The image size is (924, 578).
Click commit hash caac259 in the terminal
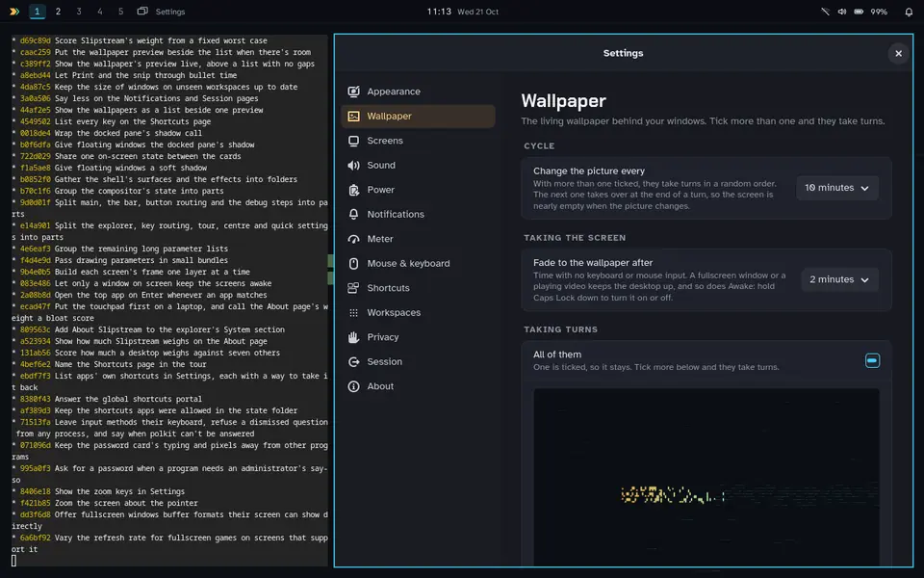click(x=36, y=52)
